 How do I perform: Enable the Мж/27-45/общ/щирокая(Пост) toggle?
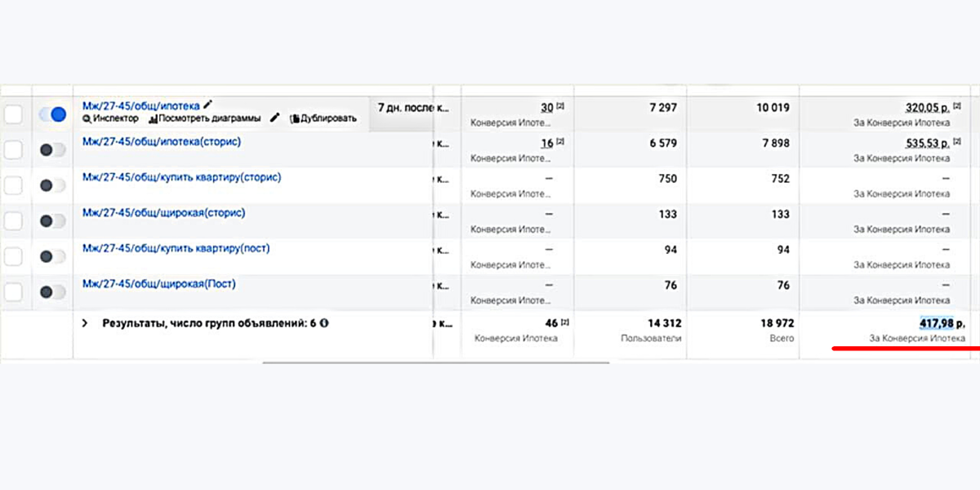tap(52, 292)
